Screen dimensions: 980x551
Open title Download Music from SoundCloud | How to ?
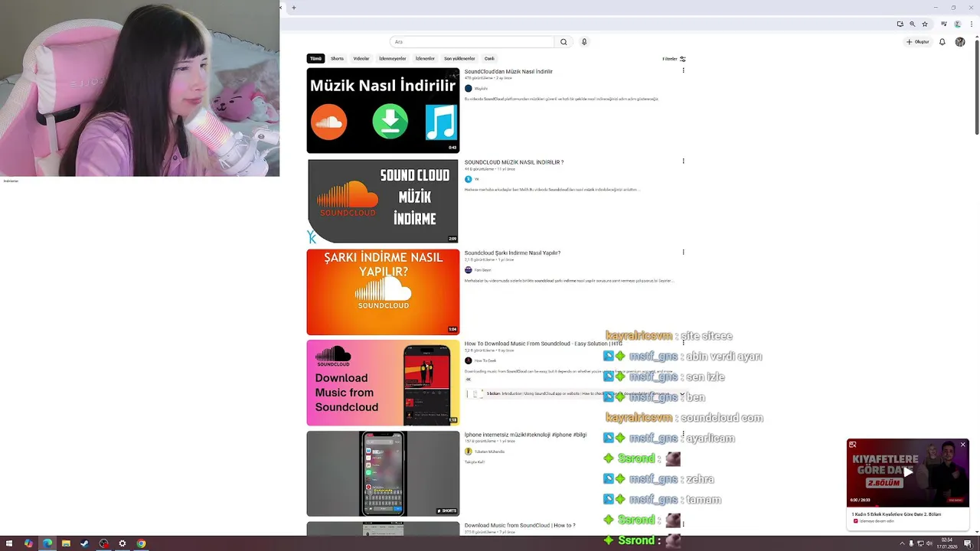coord(520,526)
